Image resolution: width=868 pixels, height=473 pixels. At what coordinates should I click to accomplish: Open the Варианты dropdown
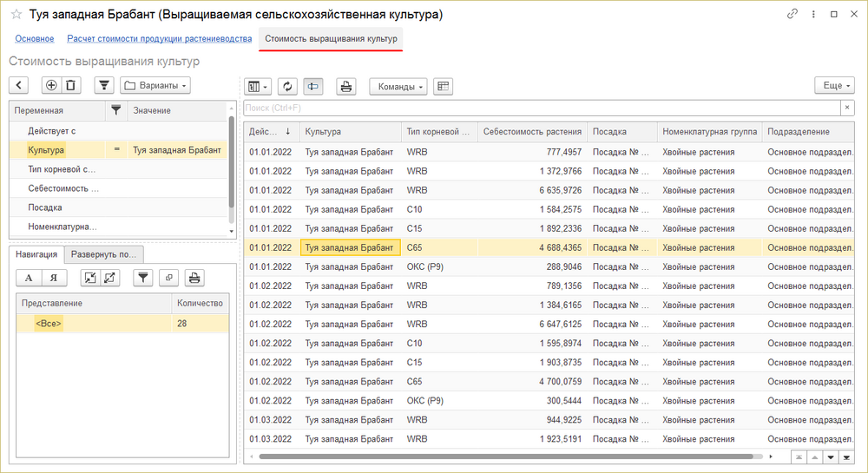(x=155, y=85)
